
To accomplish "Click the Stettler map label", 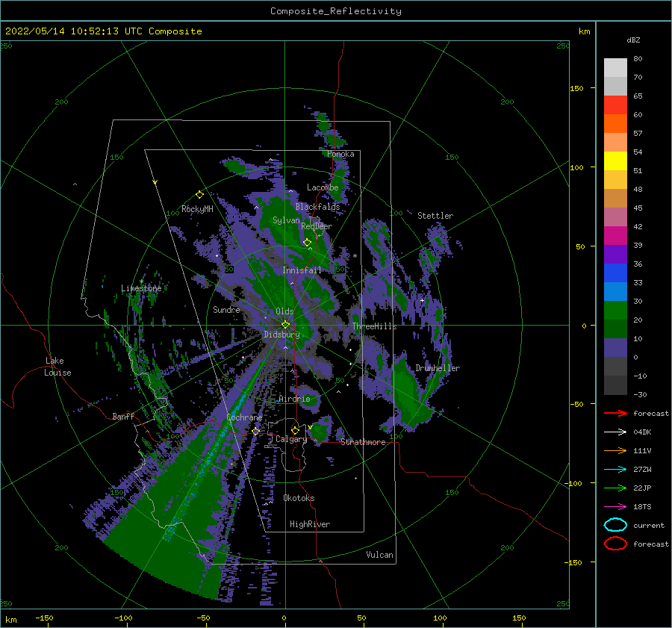I will pos(435,216).
